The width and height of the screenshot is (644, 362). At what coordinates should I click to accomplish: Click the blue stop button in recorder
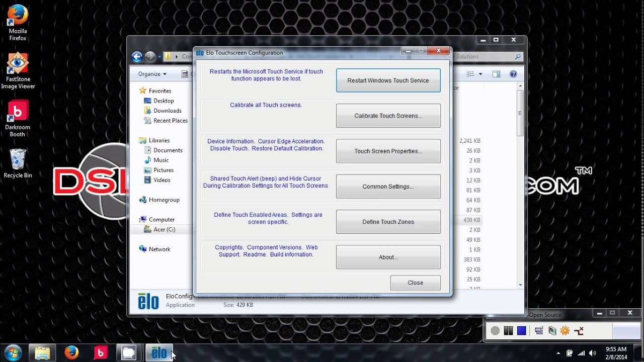tap(521, 330)
